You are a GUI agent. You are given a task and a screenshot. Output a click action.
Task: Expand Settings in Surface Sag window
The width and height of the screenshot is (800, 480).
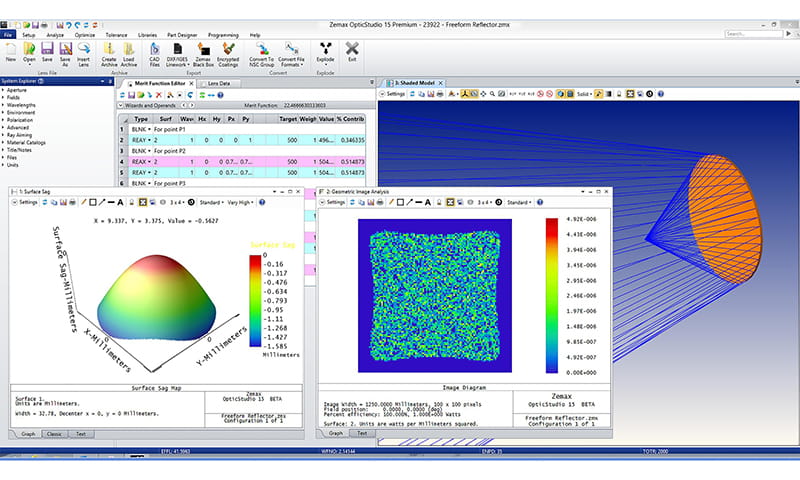click(x=24, y=202)
